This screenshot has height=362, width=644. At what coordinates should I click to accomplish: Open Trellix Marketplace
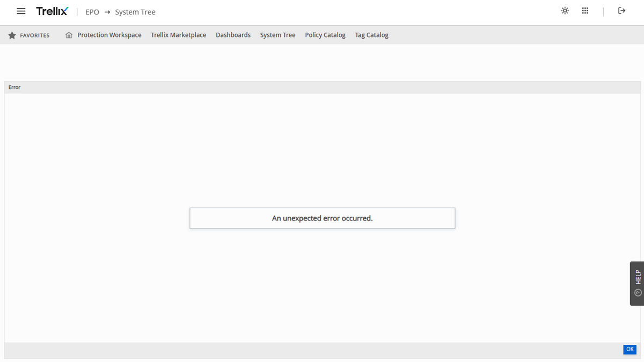178,35
